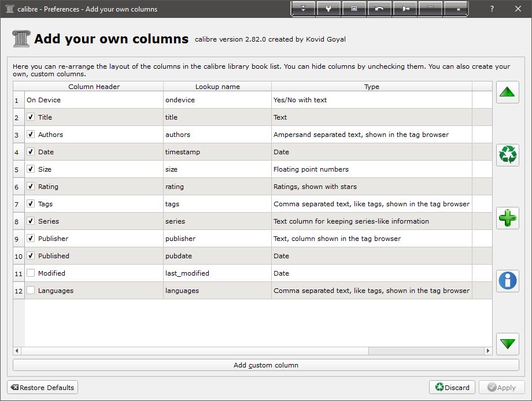The height and width of the screenshot is (401, 532).
Task: Enable the Modified column checkbox
Action: [31, 273]
